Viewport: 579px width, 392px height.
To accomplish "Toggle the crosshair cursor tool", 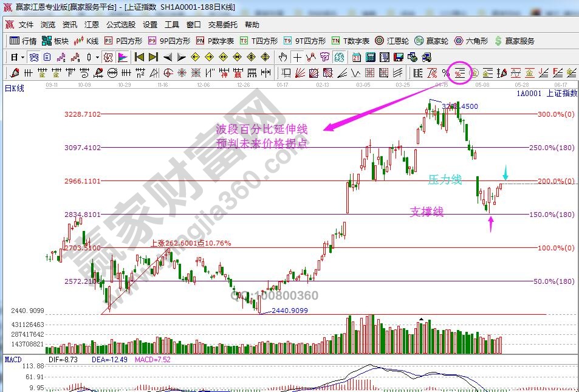I will tap(296, 57).
